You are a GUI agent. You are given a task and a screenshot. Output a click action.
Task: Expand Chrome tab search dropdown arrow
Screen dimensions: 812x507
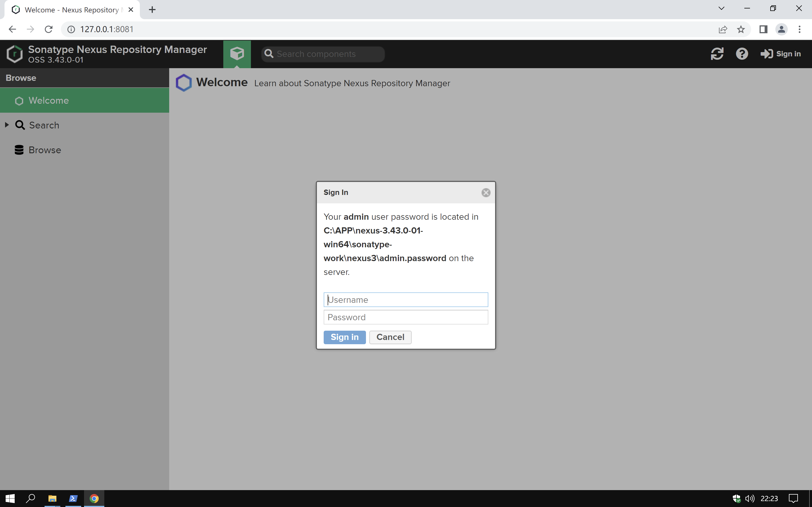(721, 8)
